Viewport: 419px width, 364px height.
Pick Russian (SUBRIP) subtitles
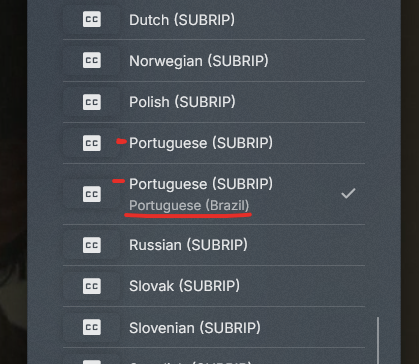pos(214,245)
